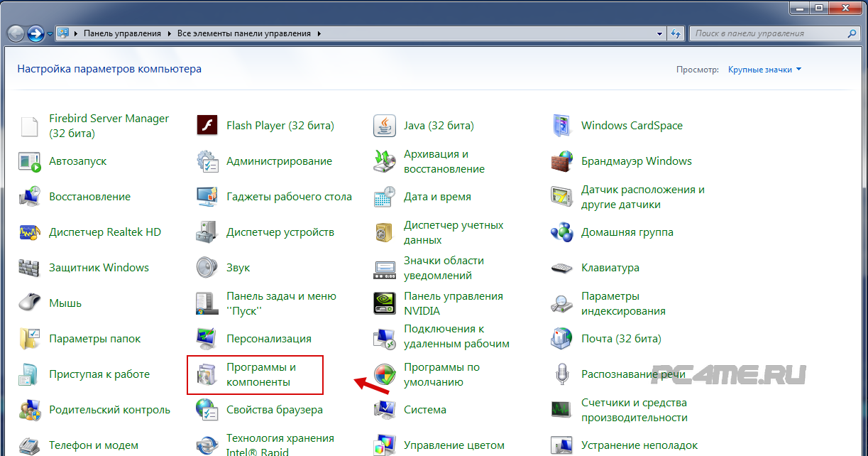Open the Брандмауэр Windows brick wall icon
Image resolution: width=868 pixels, height=456 pixels.
(x=561, y=161)
